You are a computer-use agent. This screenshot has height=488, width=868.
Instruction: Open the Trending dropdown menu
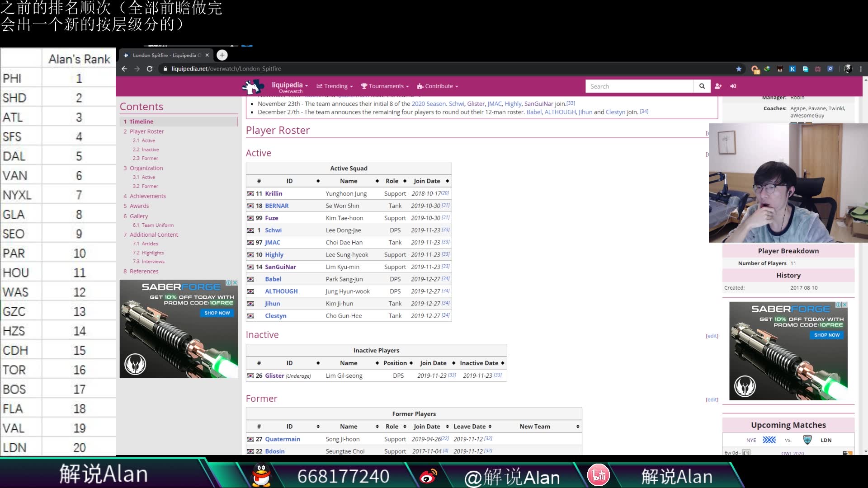click(335, 86)
